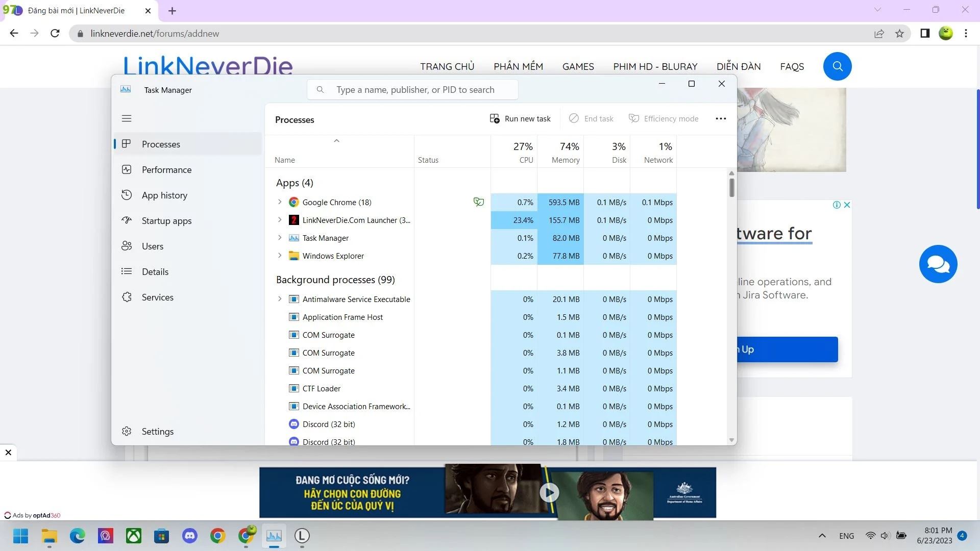
Task: Expand Antimalware Service Executable process
Action: pyautogui.click(x=279, y=298)
